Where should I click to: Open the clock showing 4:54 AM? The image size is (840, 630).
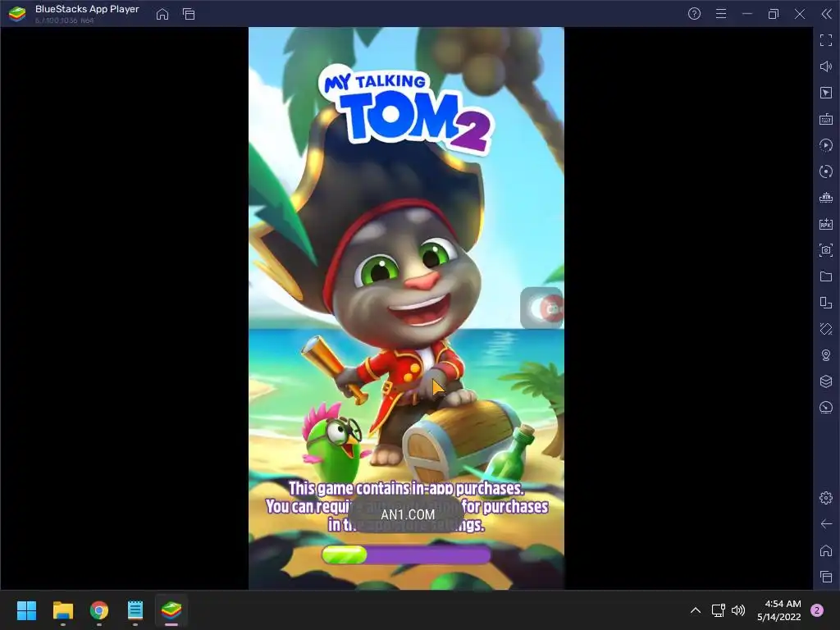pos(779,610)
